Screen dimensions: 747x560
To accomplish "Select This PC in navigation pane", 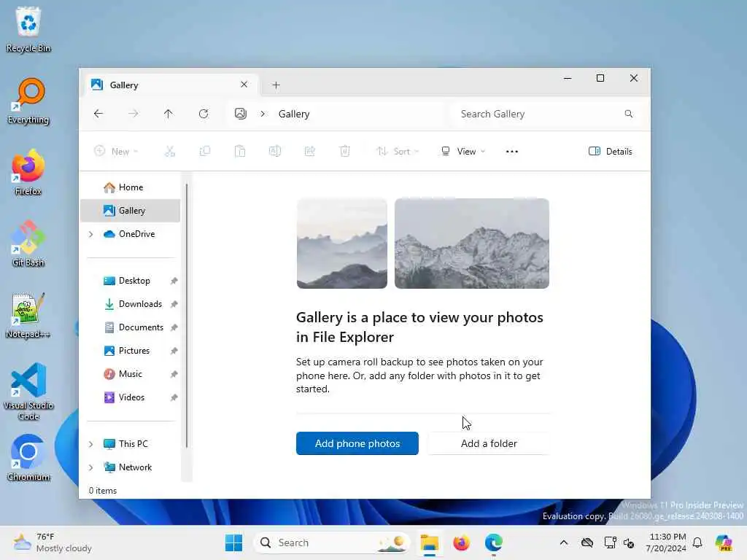I will tap(130, 444).
